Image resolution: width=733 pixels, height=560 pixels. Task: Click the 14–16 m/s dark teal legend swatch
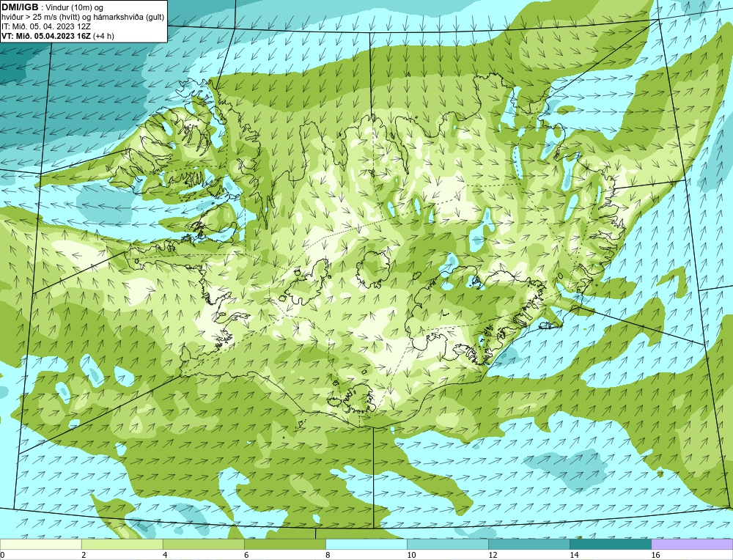pyautogui.click(x=610, y=544)
